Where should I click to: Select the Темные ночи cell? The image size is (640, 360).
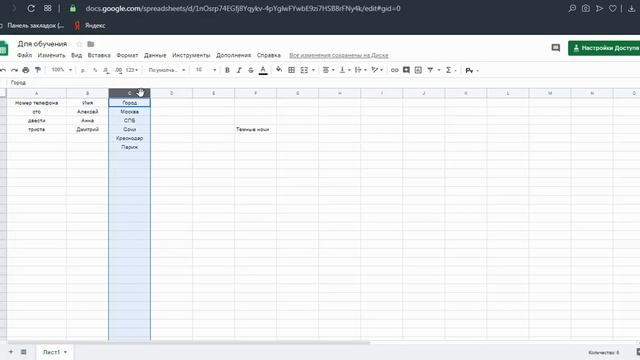click(256, 129)
